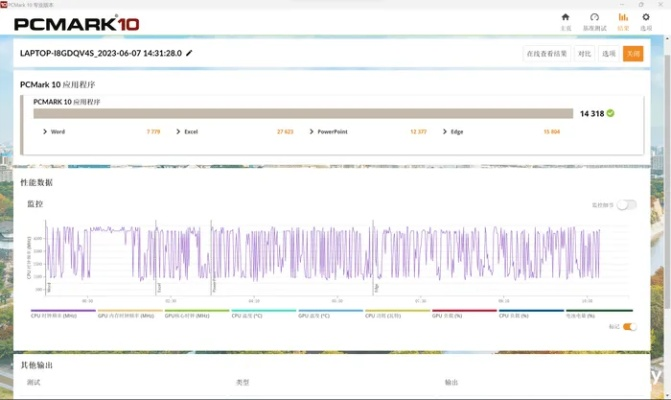Click the pencil icon to rename the result
The image size is (671, 400).
(189, 53)
